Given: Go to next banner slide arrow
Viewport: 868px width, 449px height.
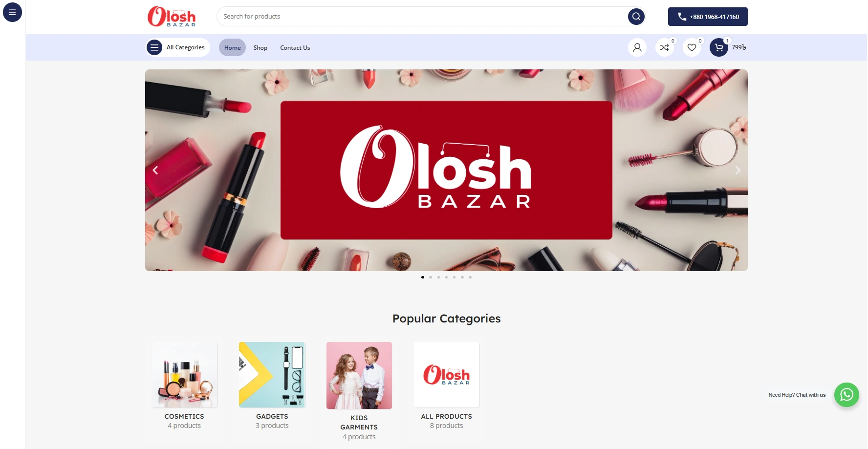Looking at the screenshot, I should (738, 171).
